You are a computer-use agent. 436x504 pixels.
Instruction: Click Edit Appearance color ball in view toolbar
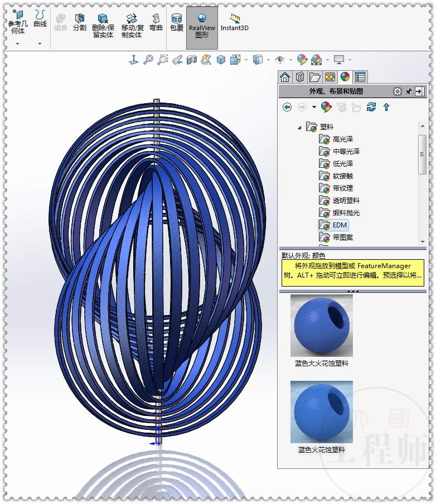pyautogui.click(x=302, y=60)
